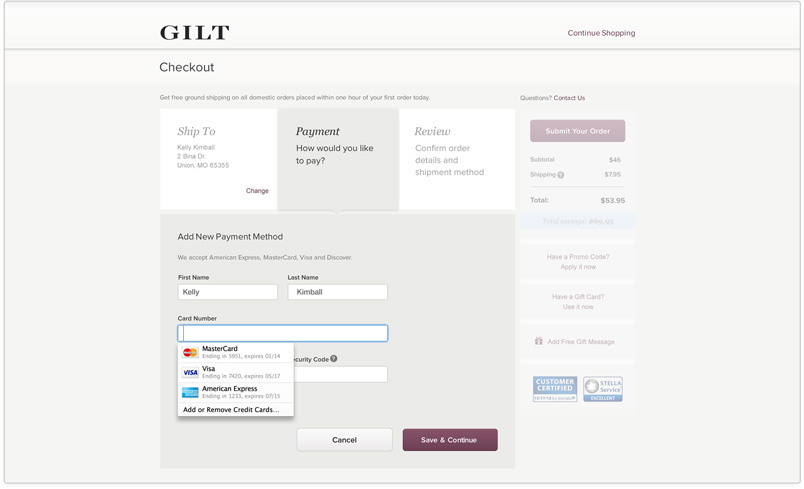Viewport: 804px width, 489px height.
Task: Click the Cancel button
Action: click(x=345, y=440)
